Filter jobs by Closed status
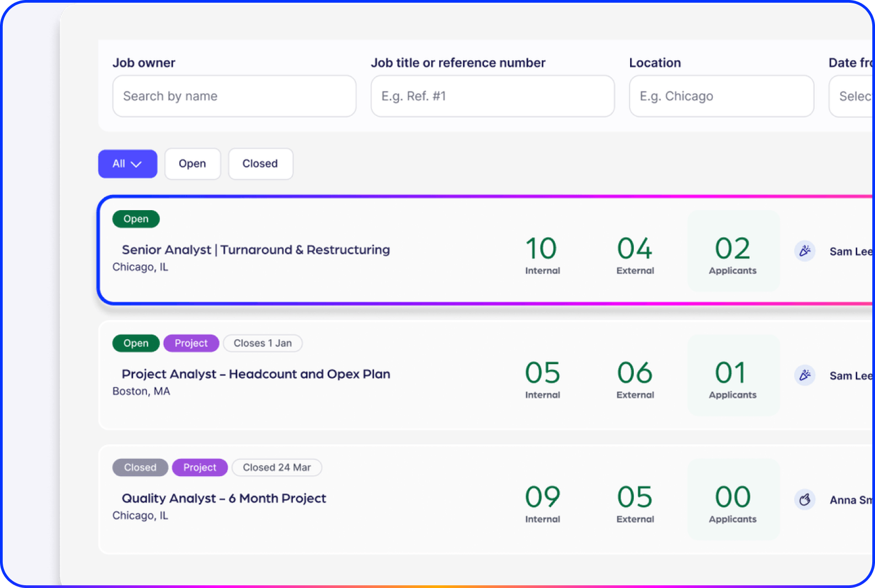Viewport: 875px width, 588px height. point(260,164)
